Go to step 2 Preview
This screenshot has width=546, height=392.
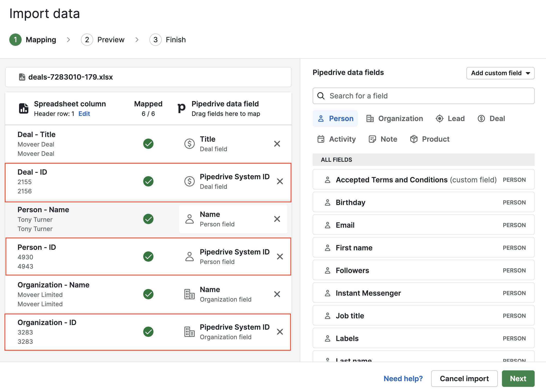[103, 40]
